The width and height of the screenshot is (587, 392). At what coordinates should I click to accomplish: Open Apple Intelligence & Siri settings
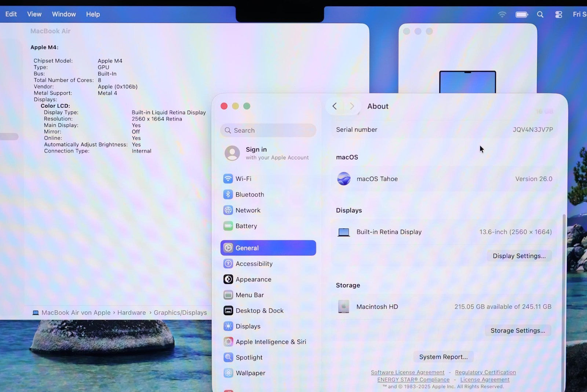(270, 342)
